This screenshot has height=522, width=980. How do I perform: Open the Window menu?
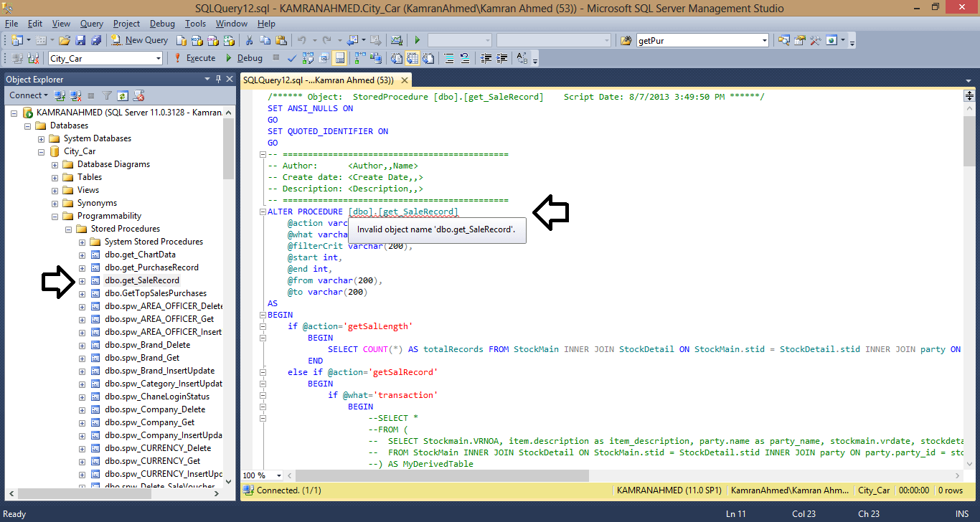pyautogui.click(x=232, y=24)
